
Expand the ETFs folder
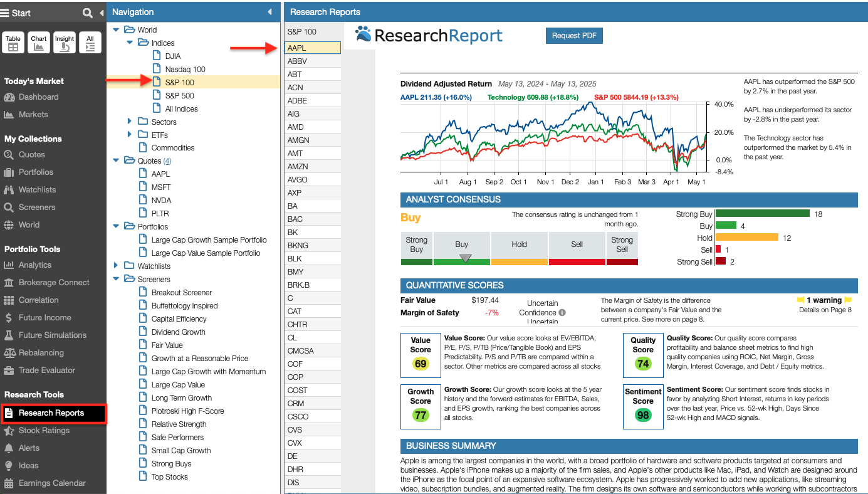130,135
